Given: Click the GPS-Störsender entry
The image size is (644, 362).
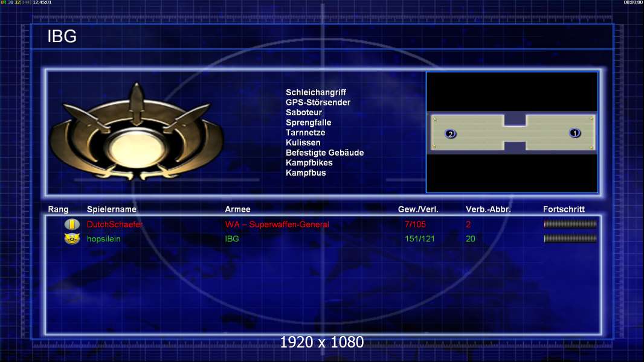Looking at the screenshot, I should click(318, 103).
